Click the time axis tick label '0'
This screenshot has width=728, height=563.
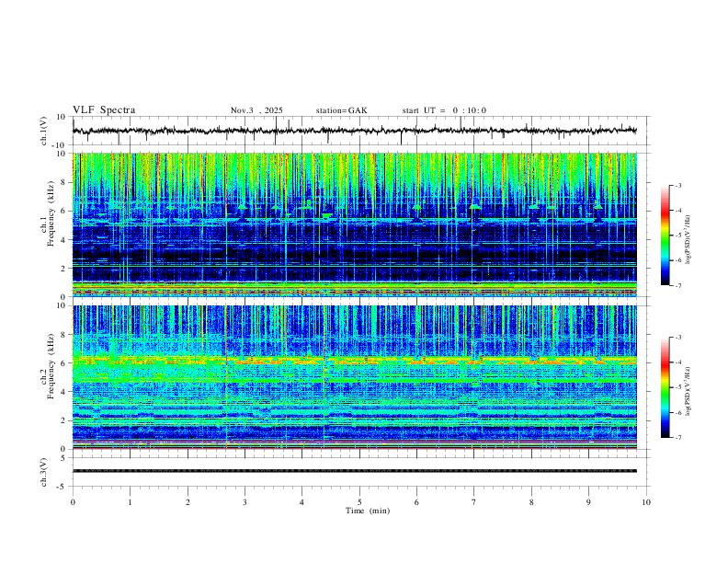click(73, 502)
